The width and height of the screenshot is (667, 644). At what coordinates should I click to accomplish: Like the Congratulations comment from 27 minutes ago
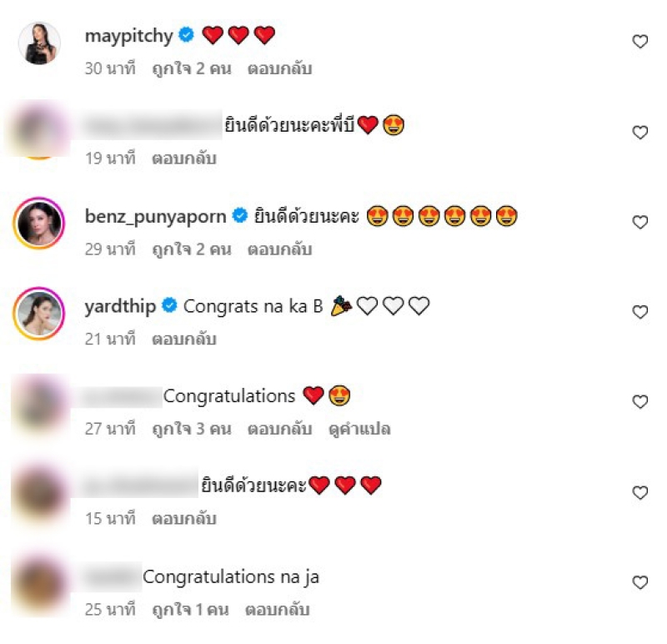(x=639, y=402)
